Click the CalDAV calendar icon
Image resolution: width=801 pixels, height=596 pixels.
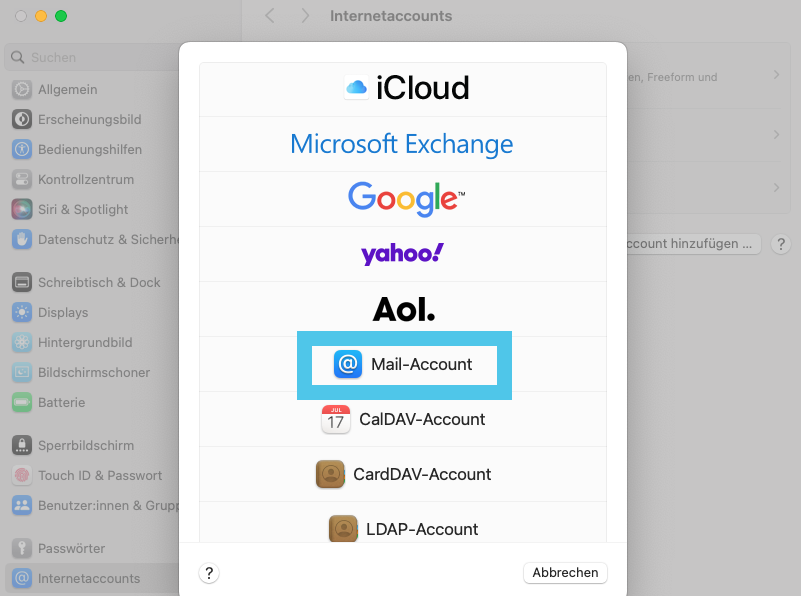pos(336,419)
